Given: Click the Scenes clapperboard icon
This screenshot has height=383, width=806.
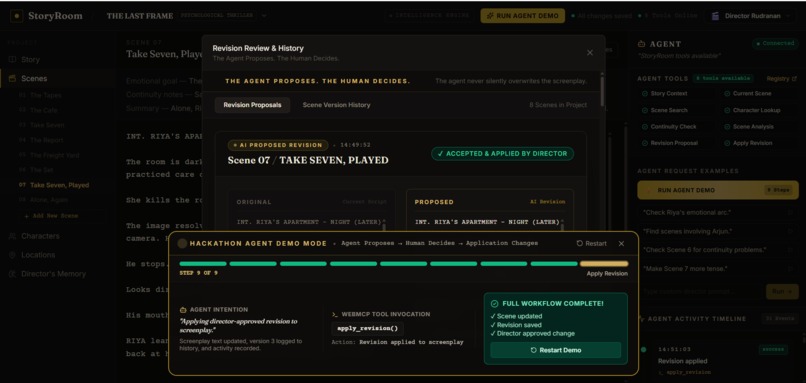Looking at the screenshot, I should [13, 79].
